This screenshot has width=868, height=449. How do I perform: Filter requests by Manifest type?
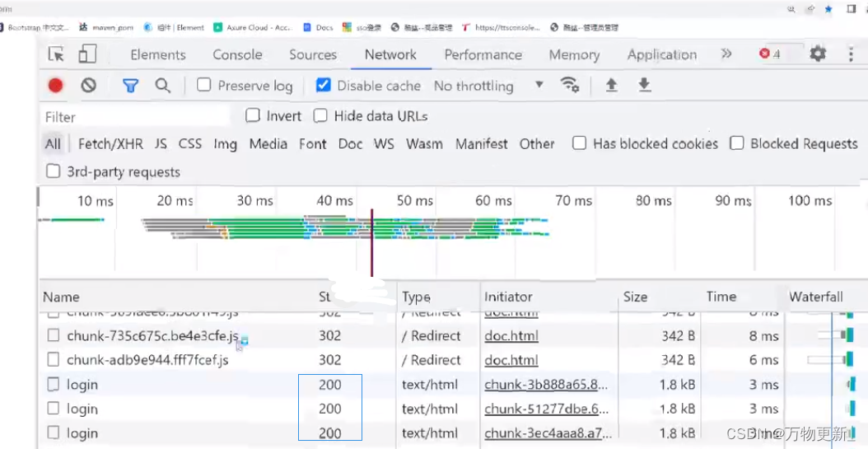(x=482, y=144)
